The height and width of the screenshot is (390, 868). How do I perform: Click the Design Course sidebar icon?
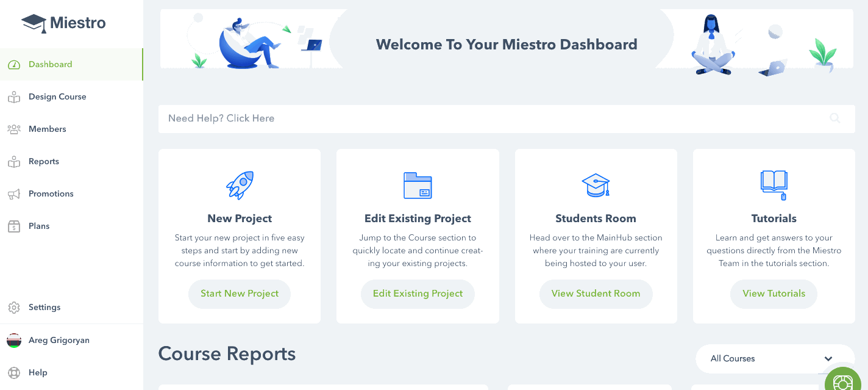(14, 97)
